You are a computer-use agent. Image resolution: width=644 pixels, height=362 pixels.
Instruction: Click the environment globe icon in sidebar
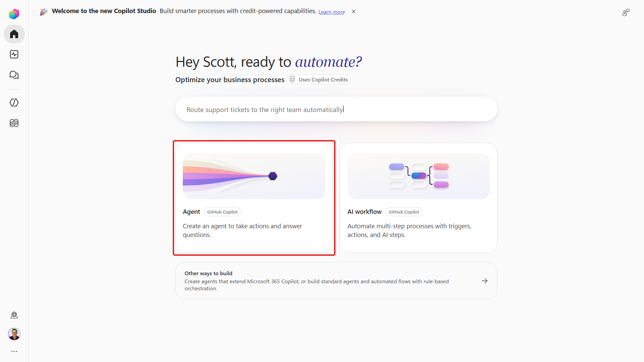click(x=14, y=315)
